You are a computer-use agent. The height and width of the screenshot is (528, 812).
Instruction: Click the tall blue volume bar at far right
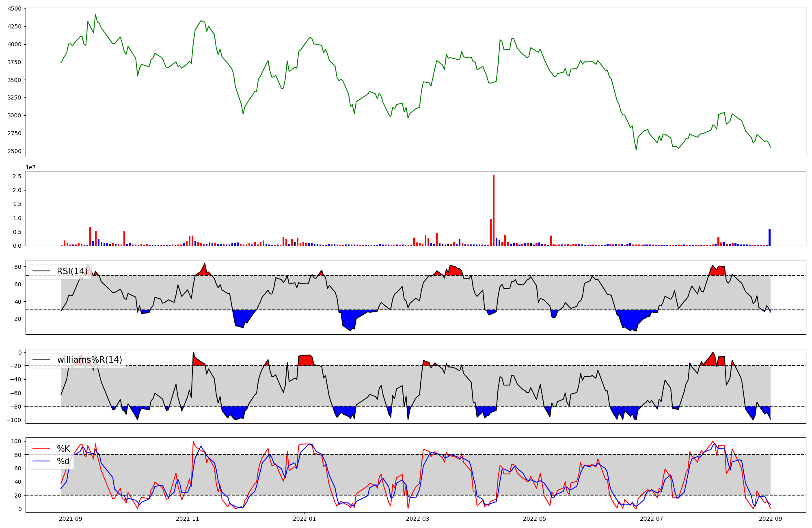click(769, 237)
